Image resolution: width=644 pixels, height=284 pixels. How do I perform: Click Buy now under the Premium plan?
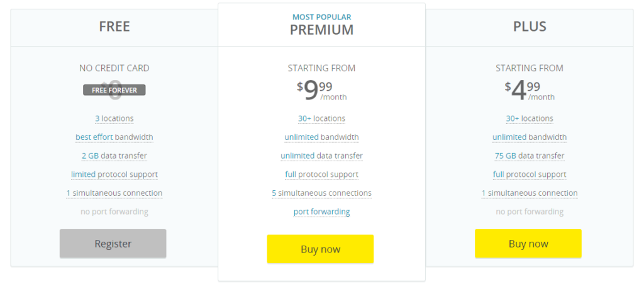pos(320,249)
